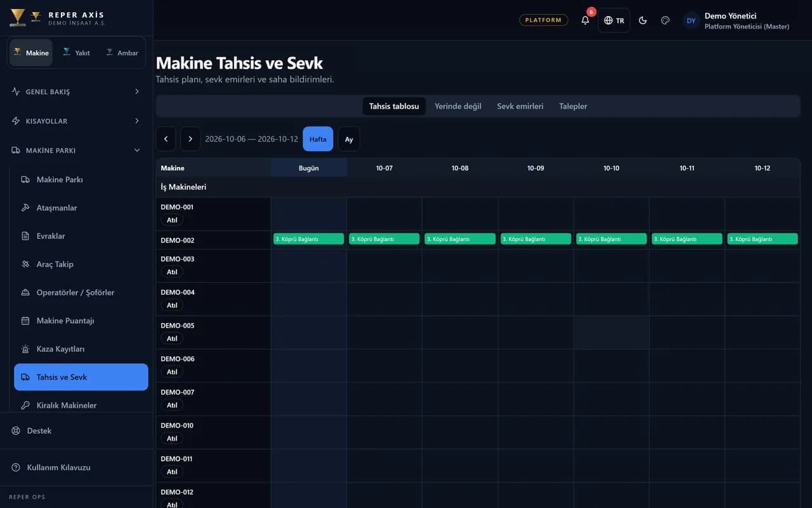Click the Evraklar document icon

click(x=25, y=236)
